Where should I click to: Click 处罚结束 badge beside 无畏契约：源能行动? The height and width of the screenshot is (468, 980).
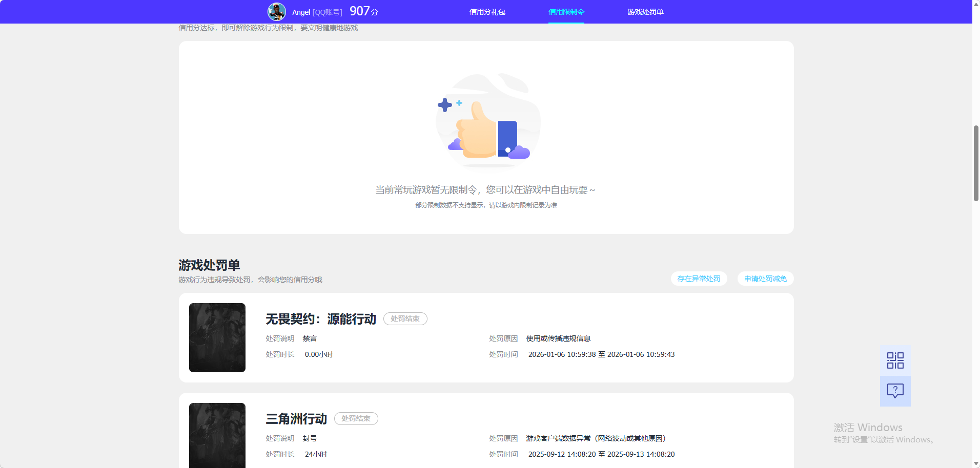(405, 318)
